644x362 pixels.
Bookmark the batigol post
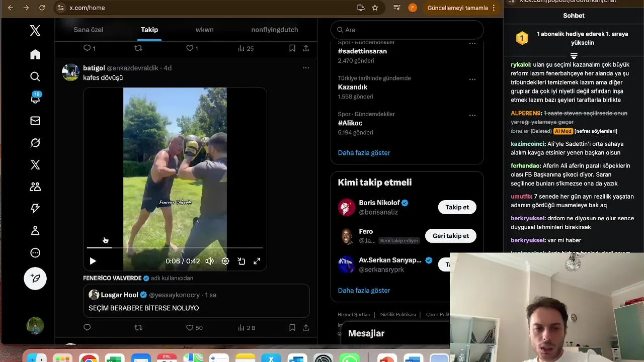point(292,327)
